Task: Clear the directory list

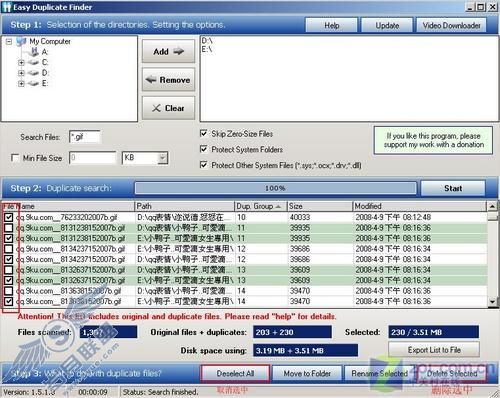Action: (168, 108)
